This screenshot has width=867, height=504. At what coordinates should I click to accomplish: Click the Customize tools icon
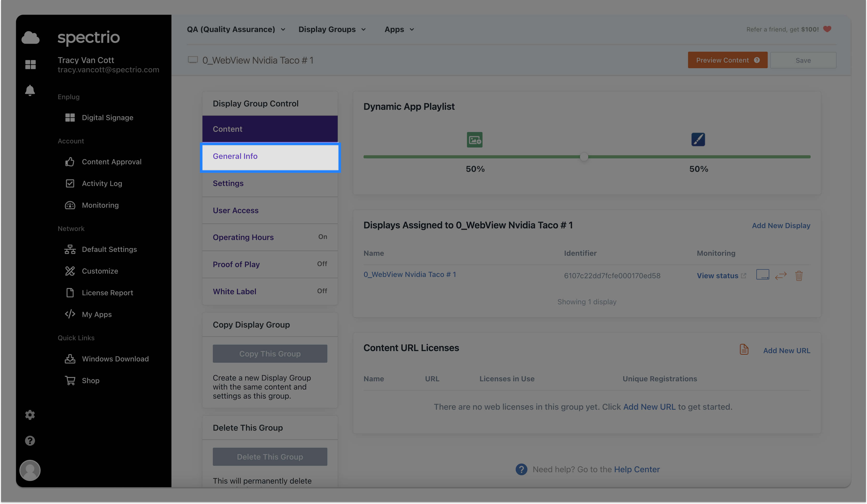click(70, 271)
